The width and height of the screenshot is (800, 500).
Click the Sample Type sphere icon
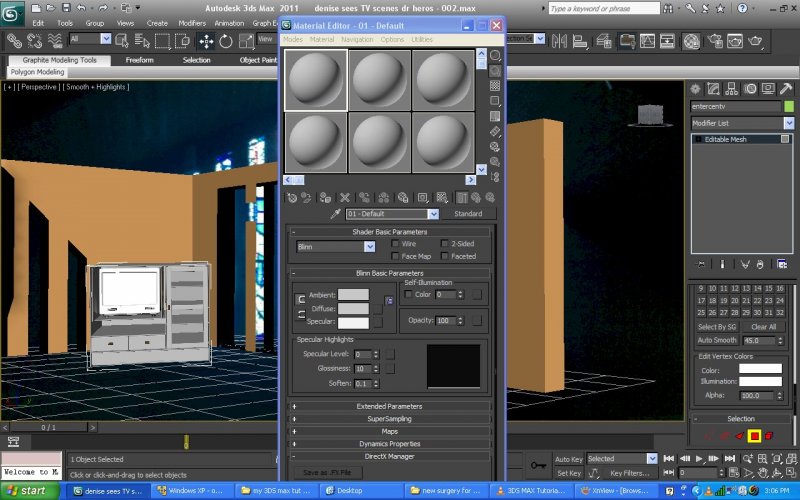pos(495,55)
